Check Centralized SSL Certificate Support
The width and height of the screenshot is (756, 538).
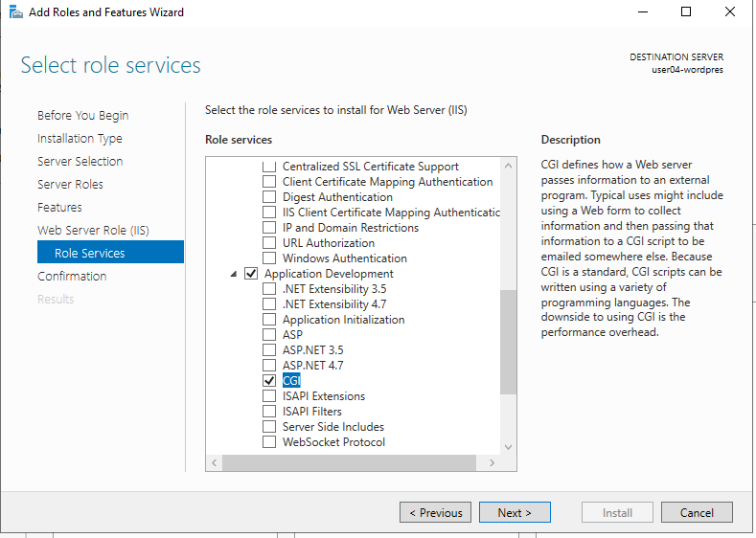(x=269, y=167)
